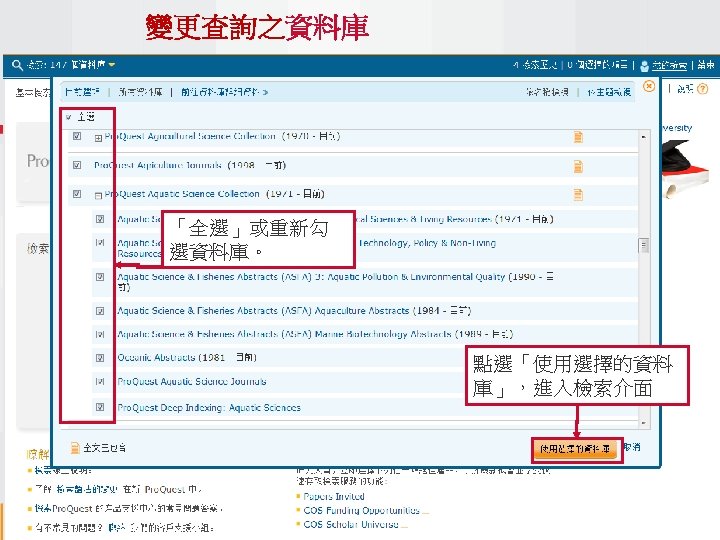Expand ProQuest Agricultural Science Collection tree
The height and width of the screenshot is (540, 720).
point(98,138)
